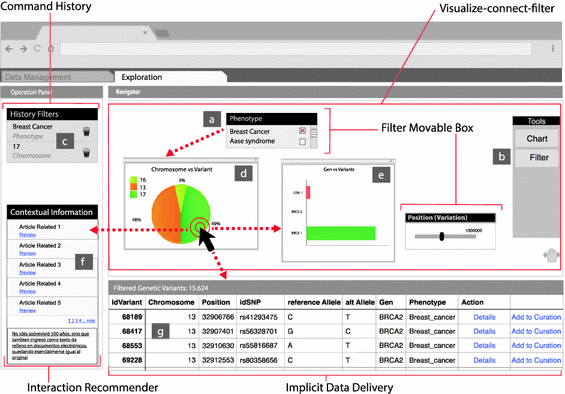
Task: Click the orange chromosome 13 pie slice
Action: point(166,214)
